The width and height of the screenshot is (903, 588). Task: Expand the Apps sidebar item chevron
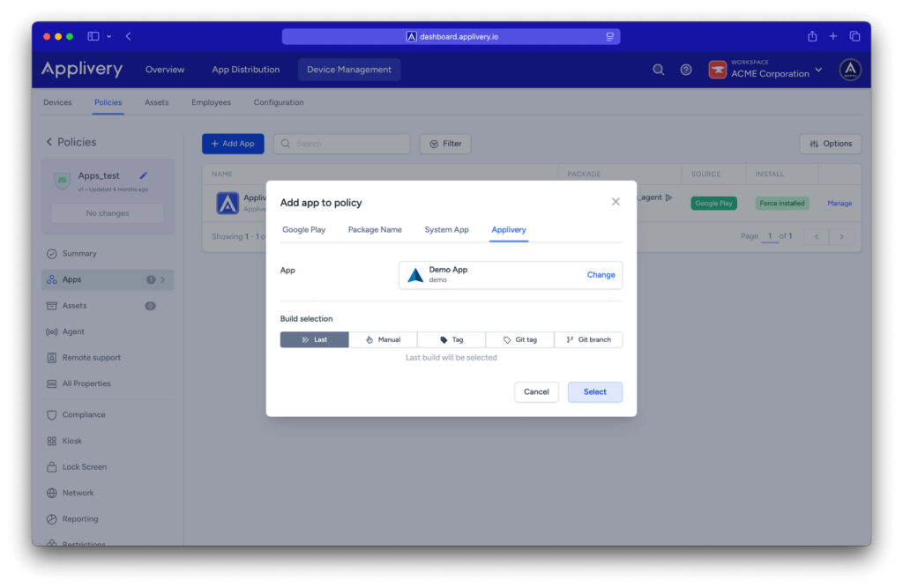(163, 279)
